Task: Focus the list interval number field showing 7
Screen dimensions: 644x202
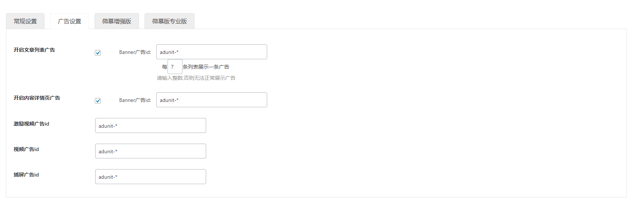Action: (175, 66)
